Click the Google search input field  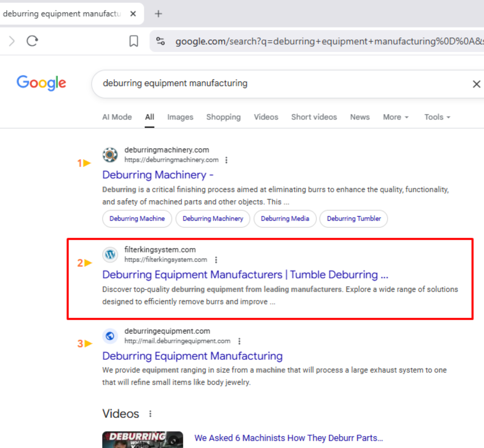267,83
